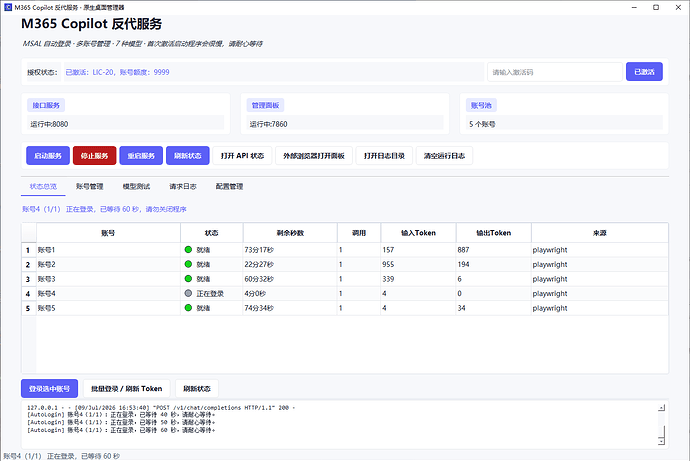This screenshot has width=690, height=461.
Task: Click the red 停止服务 button
Action: [95, 156]
